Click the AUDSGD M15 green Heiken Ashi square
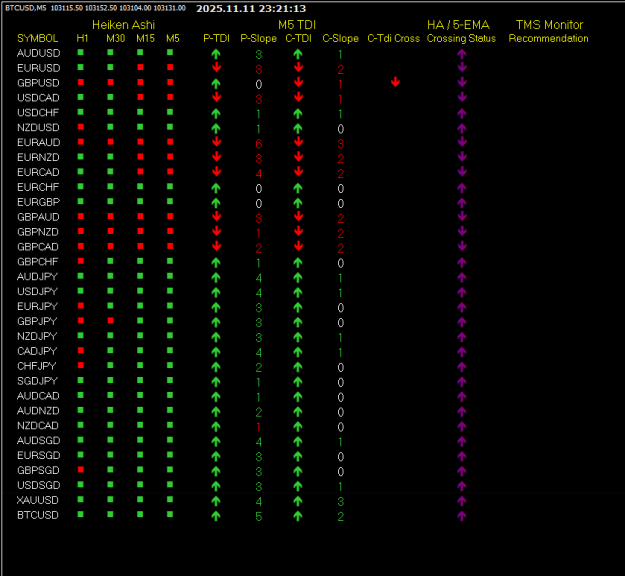The width and height of the screenshot is (625, 576). click(140, 440)
